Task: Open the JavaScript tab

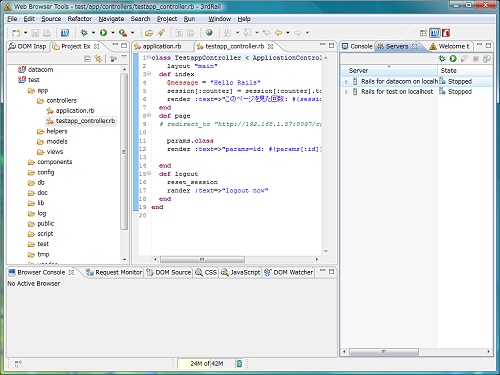Action: tap(241, 272)
